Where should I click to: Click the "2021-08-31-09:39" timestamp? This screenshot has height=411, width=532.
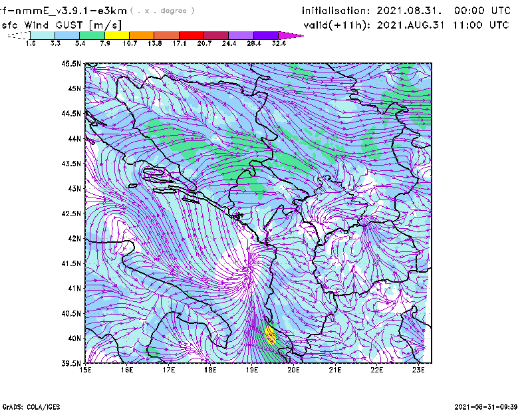(486, 407)
